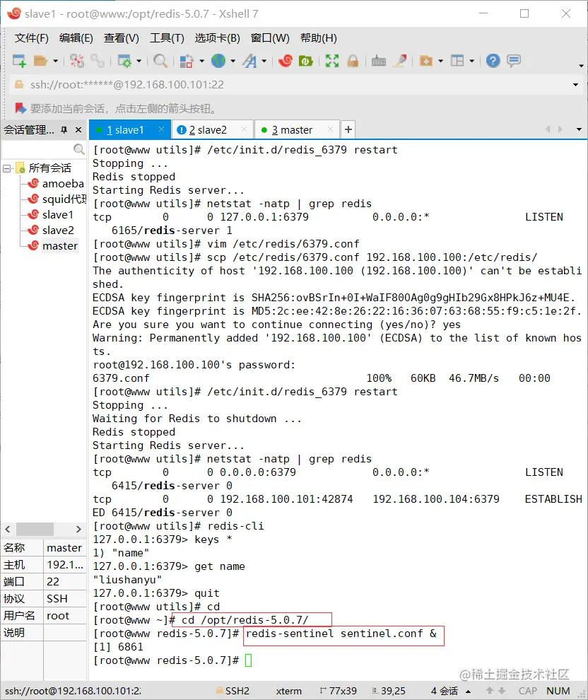Open the 工具(T) menu
Image resolution: width=588 pixels, height=700 pixels.
[x=167, y=38]
